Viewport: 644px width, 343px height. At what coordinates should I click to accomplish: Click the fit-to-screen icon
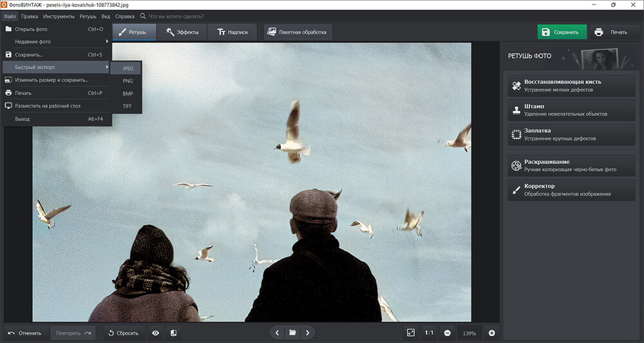(410, 333)
